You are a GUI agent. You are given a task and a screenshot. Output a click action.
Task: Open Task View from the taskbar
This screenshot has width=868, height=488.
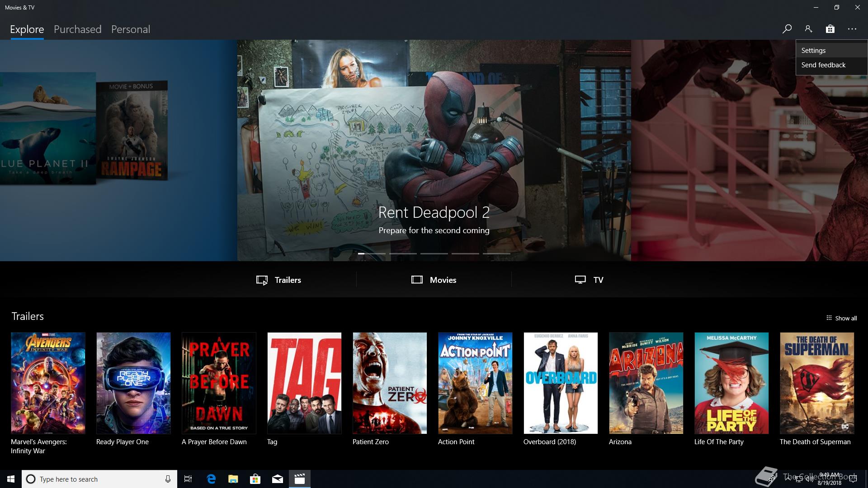coord(188,479)
